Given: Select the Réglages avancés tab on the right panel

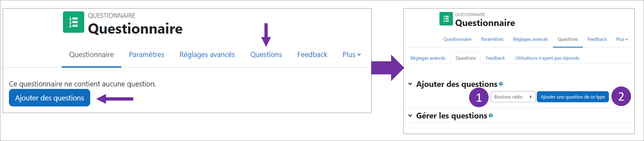Looking at the screenshot, I should tap(530, 39).
